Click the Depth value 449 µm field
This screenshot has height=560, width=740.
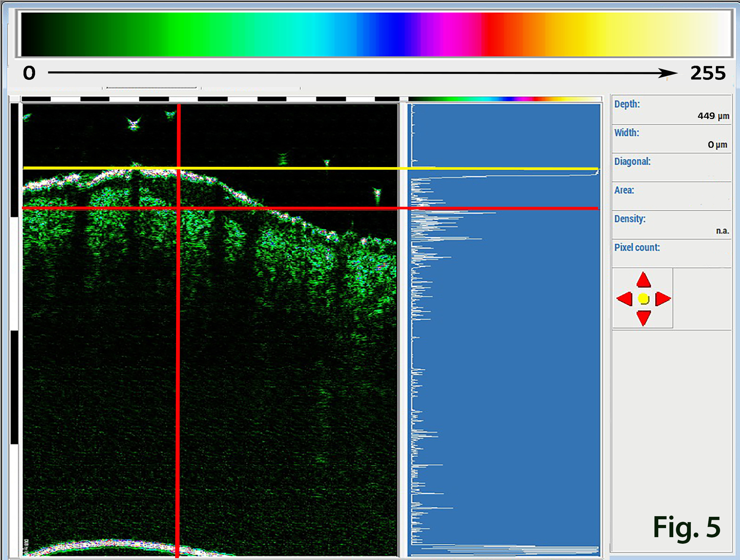[713, 116]
